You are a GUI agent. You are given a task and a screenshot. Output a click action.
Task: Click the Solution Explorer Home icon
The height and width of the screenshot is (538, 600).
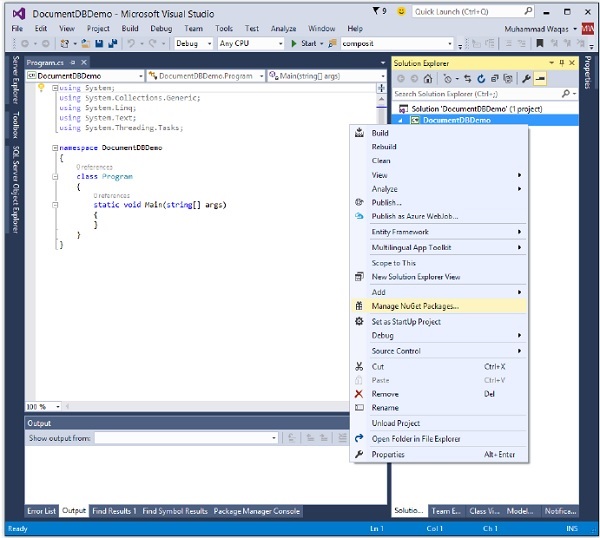[x=428, y=78]
